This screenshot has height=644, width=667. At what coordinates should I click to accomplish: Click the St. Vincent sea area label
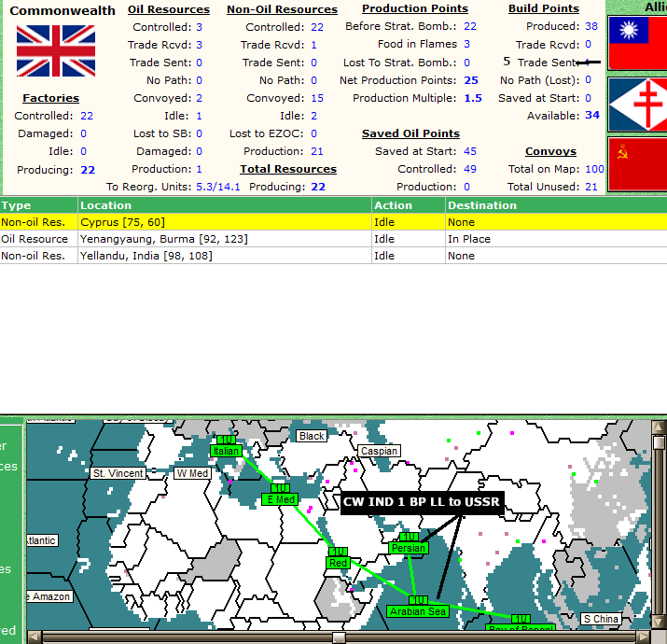(118, 473)
